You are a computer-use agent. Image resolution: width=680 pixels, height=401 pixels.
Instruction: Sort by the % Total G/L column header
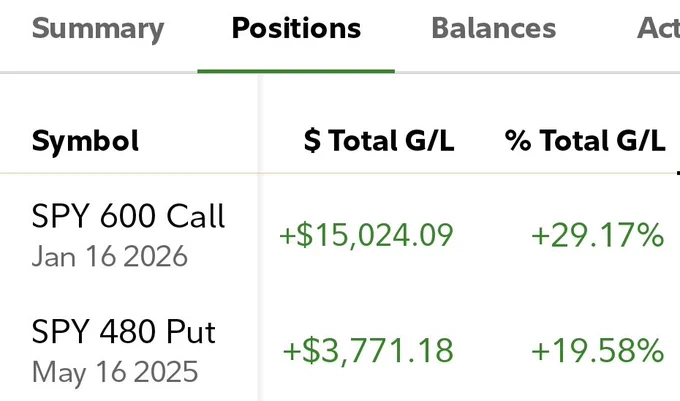click(x=585, y=140)
